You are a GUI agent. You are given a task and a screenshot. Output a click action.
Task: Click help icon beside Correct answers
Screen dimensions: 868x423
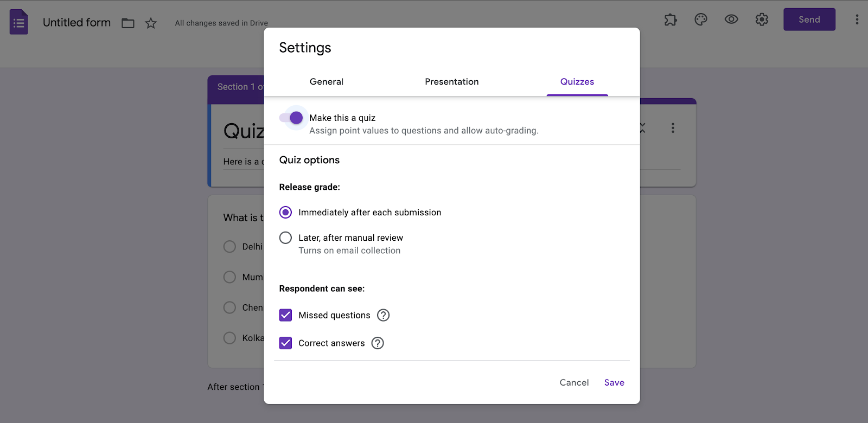(378, 343)
